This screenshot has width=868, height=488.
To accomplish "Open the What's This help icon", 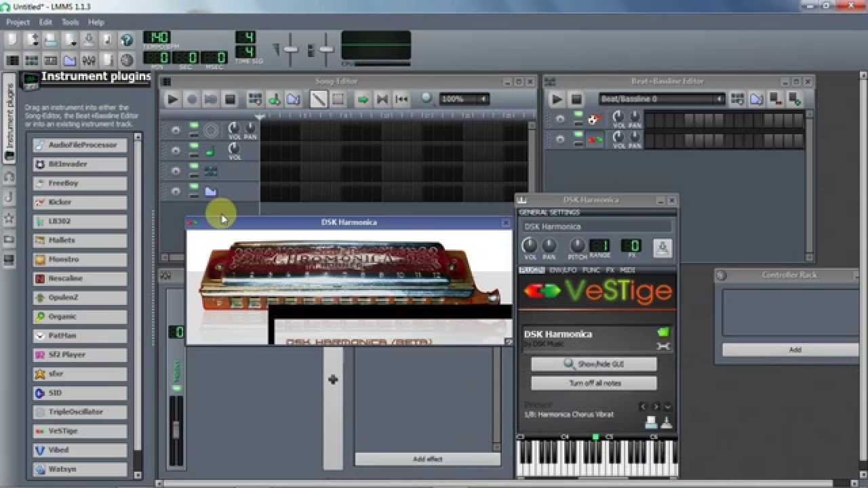I will (126, 40).
